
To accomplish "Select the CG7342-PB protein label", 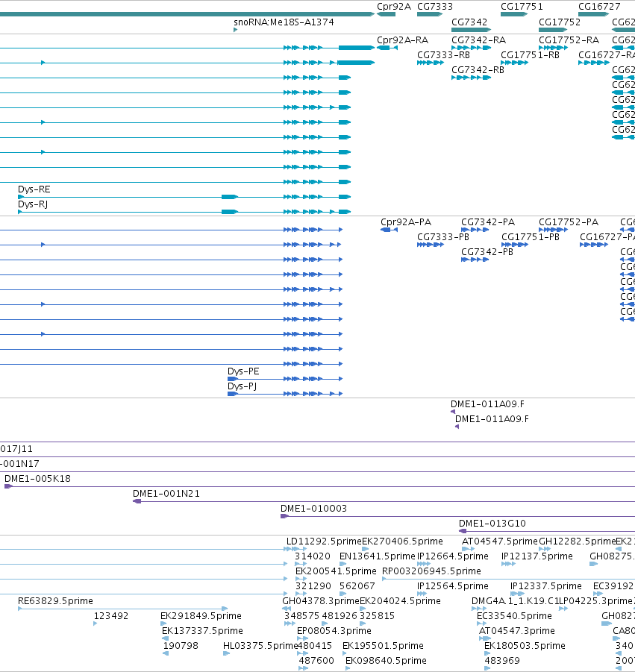I will tap(487, 252).
